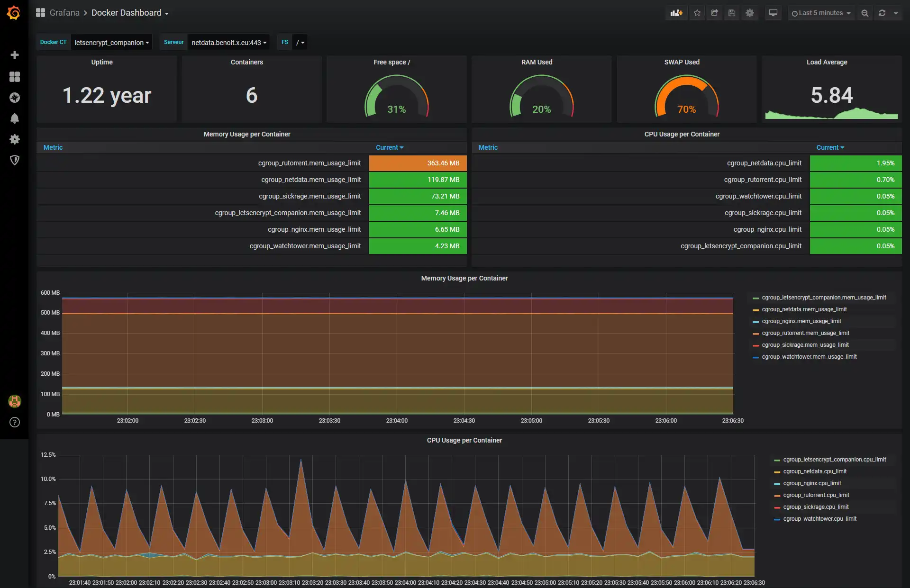The width and height of the screenshot is (910, 588).
Task: Save the dashboard
Action: [732, 13]
